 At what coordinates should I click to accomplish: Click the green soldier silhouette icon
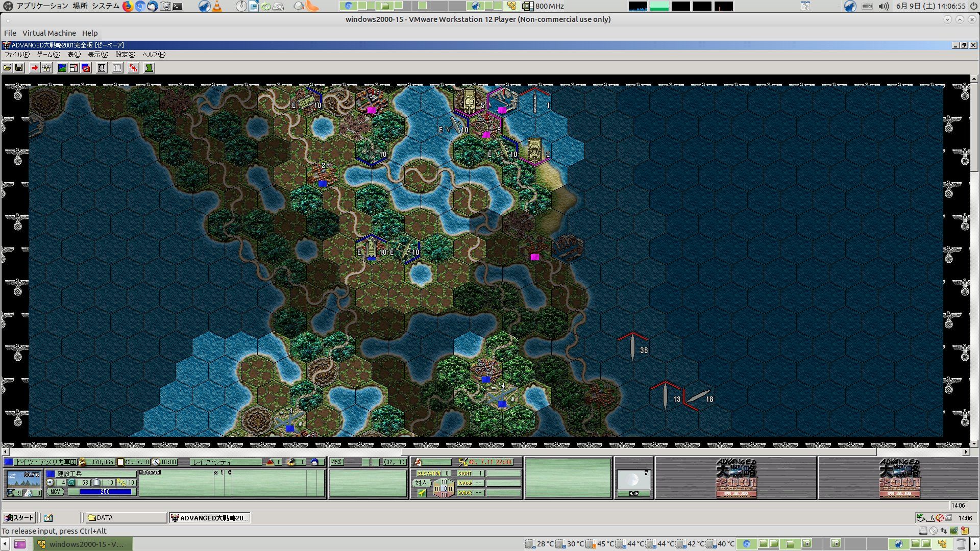149,68
